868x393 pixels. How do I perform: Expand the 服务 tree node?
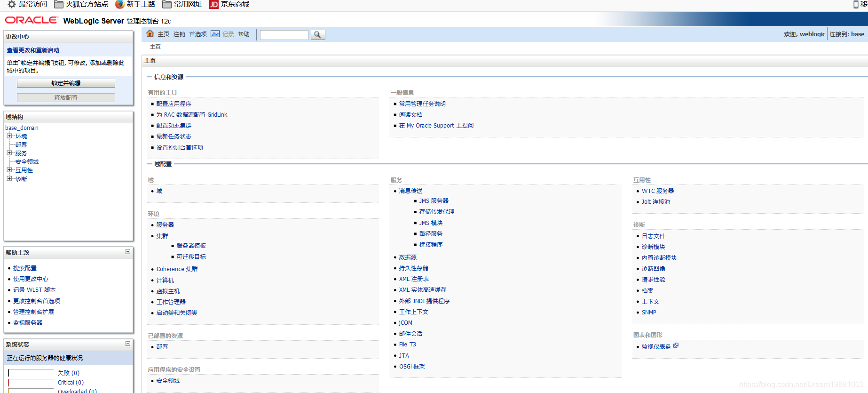pos(9,152)
